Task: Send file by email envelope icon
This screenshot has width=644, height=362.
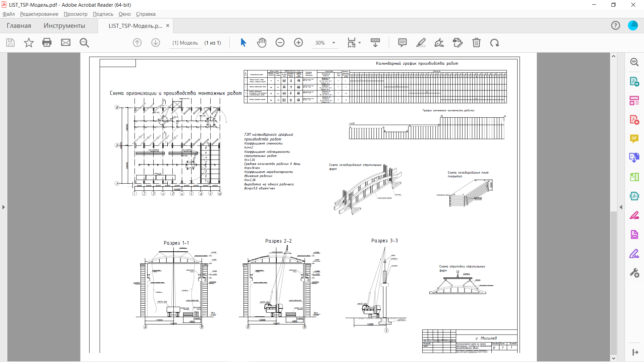Action: click(x=66, y=43)
